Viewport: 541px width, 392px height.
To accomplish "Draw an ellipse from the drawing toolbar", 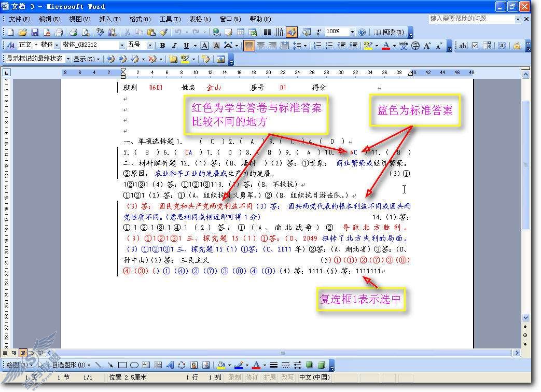I will click(134, 365).
